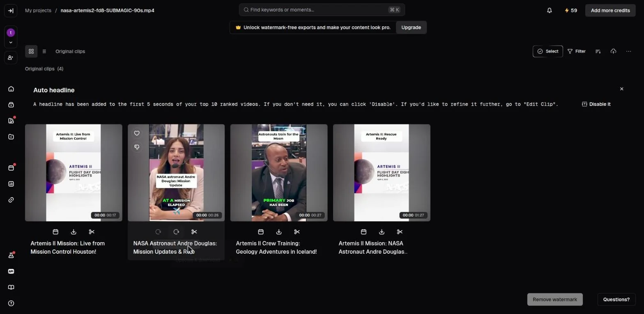Viewport: 644px width, 314px height.
Task: Open the lab flask icon in the sidebar
Action: 11,255
